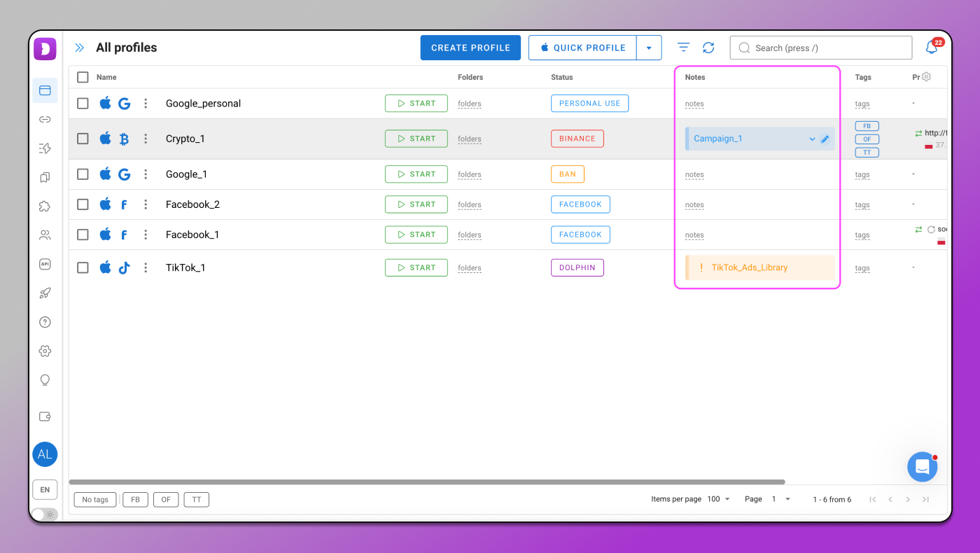Toggle the select-all checkbox in the header
The height and width of the screenshot is (553, 980).
click(83, 77)
